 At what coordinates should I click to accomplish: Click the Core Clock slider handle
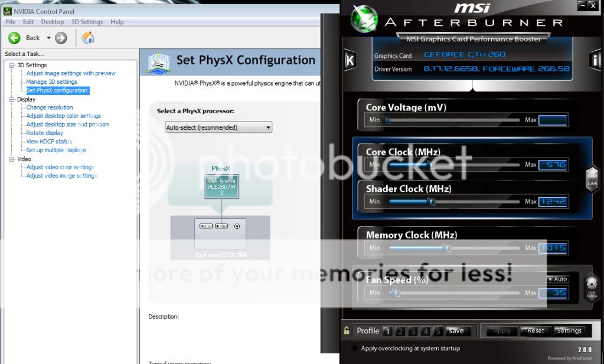click(432, 165)
